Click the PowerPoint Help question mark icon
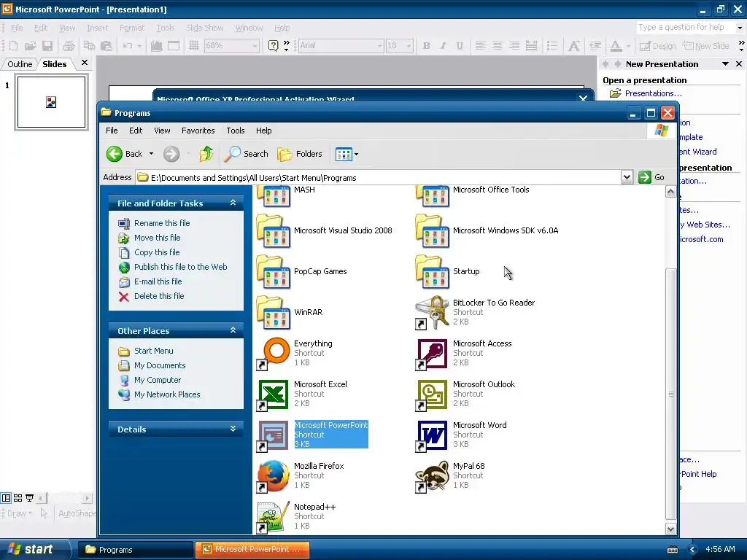 click(273, 46)
